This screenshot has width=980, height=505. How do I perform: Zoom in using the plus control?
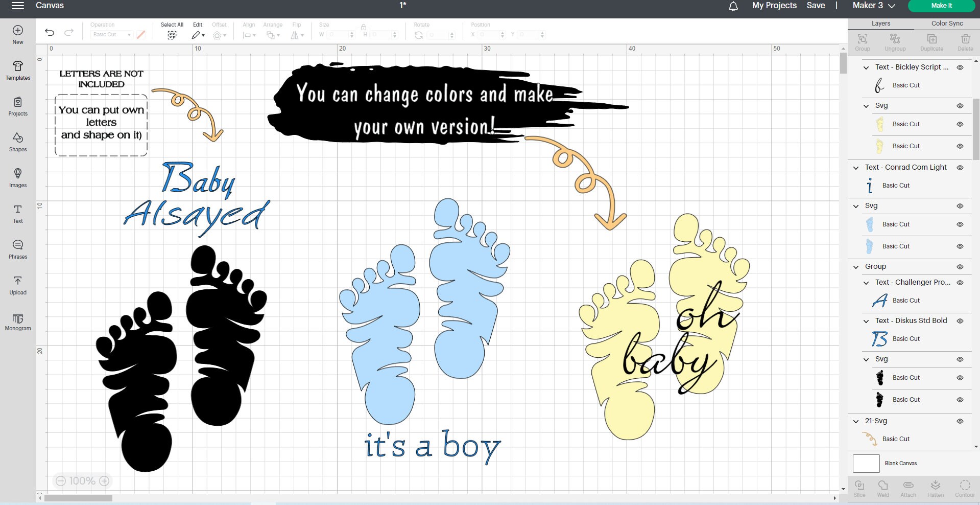click(104, 481)
